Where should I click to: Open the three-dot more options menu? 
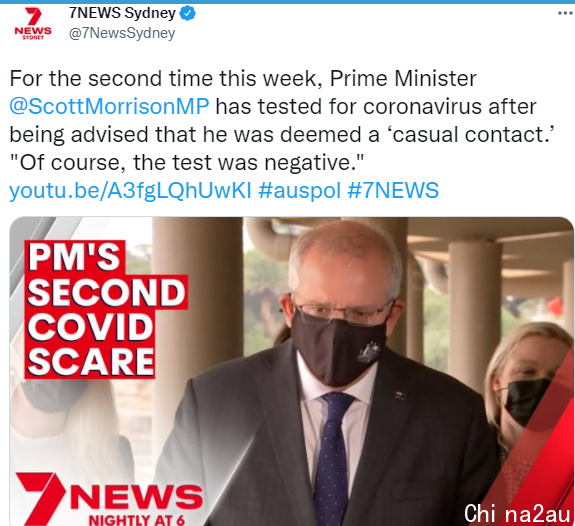566,14
